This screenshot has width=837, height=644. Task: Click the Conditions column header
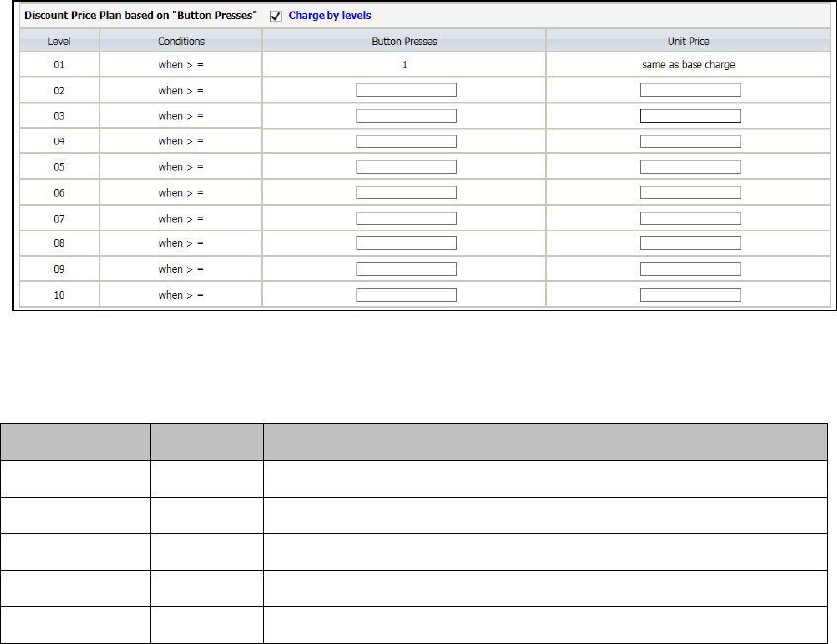click(x=181, y=41)
